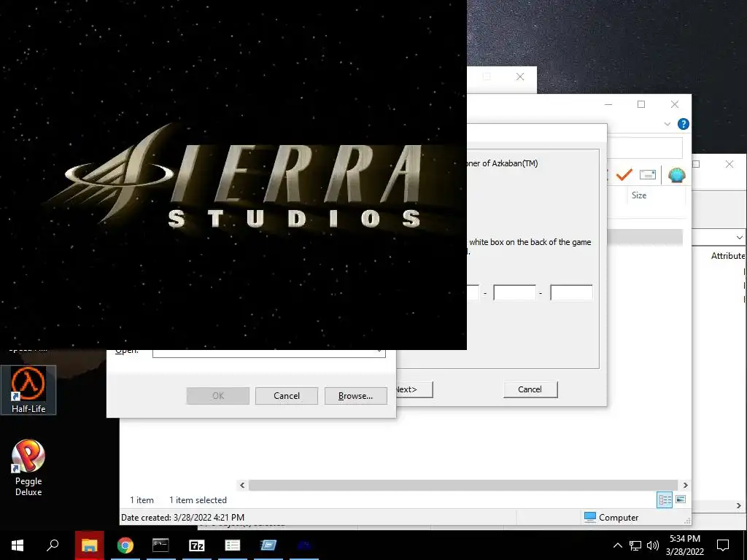This screenshot has height=560, width=747.
Task: Open taskbar Search magnifier
Action: click(x=53, y=545)
